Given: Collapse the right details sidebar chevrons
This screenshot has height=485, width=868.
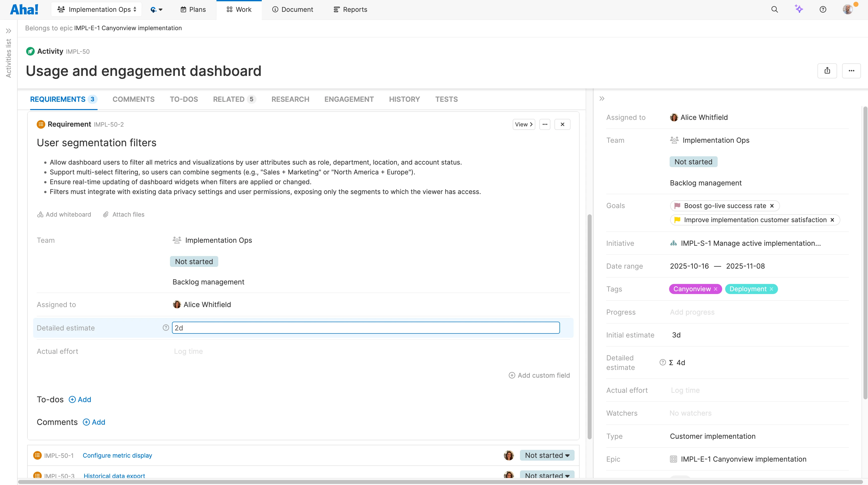Looking at the screenshot, I should click(x=602, y=99).
